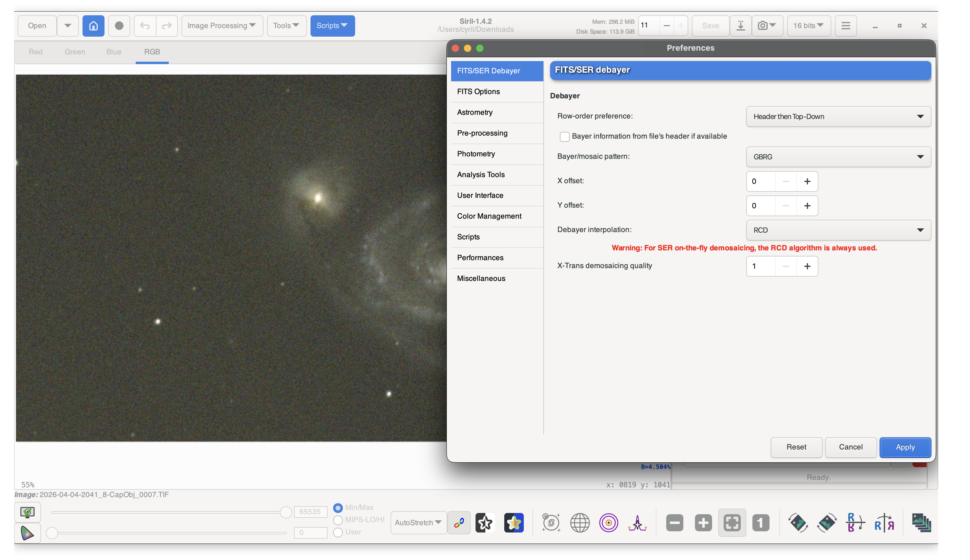Click the plate solving galaxy icon
970x560 pixels.
coord(551,523)
